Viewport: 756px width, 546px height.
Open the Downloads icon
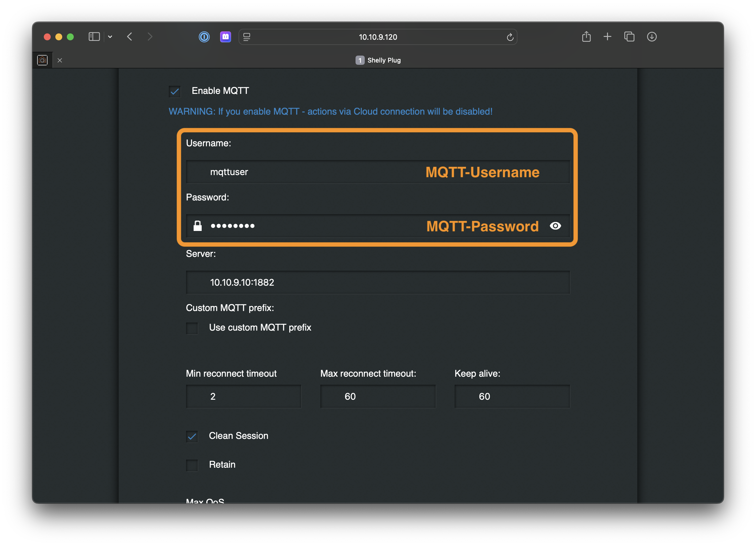(652, 37)
